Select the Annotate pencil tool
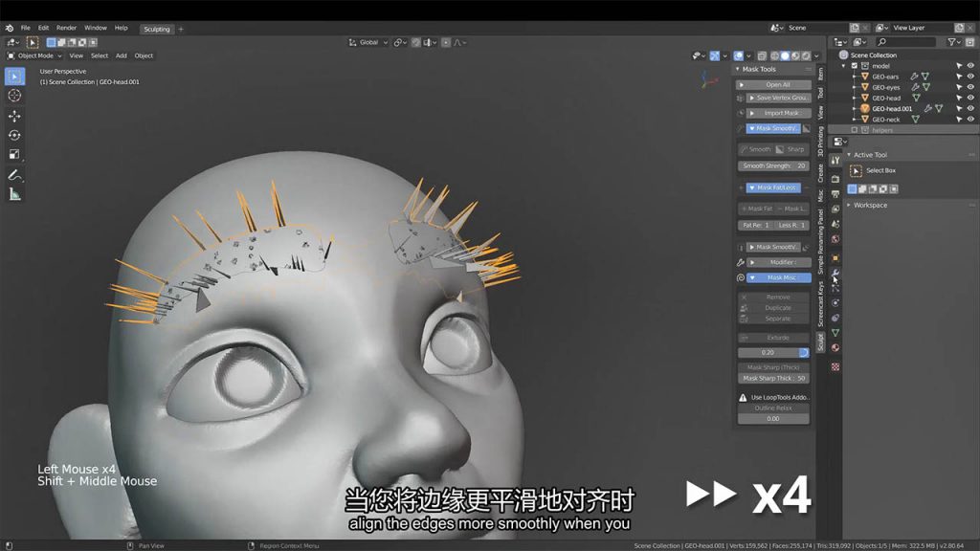980x551 pixels. [14, 175]
